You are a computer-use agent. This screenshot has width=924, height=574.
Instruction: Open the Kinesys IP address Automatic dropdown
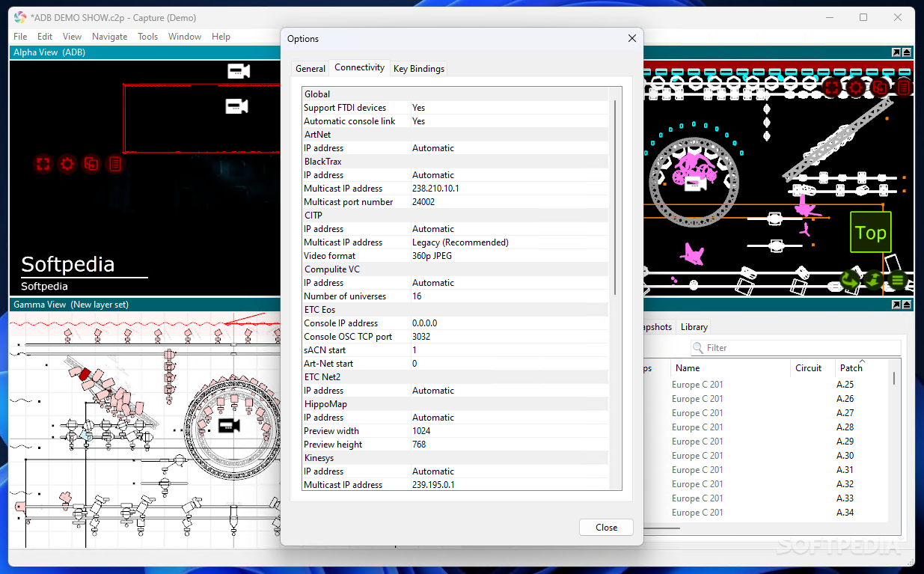(x=510, y=471)
